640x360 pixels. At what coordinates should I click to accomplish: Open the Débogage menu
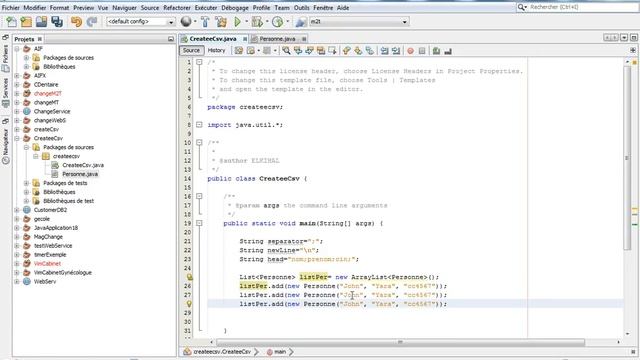235,7
